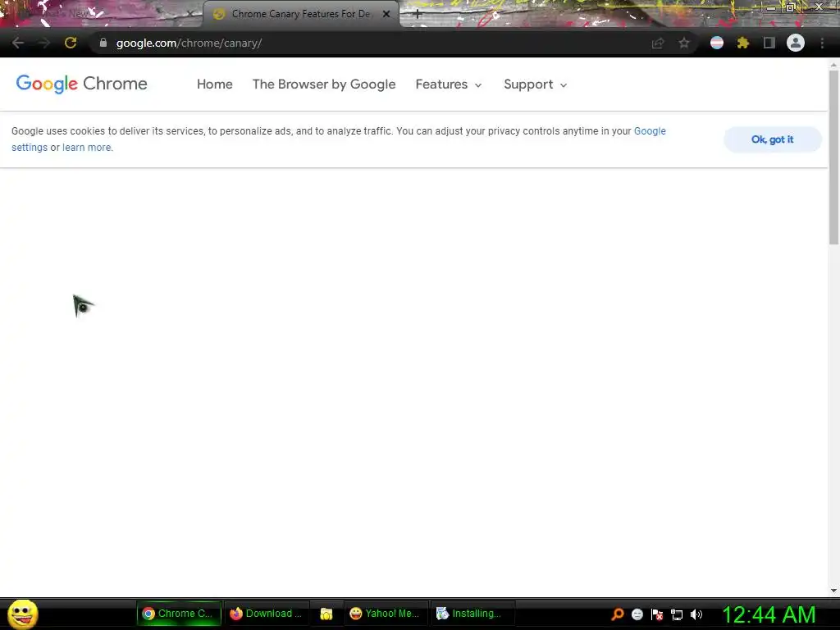Open the smiley face Start button

(22, 614)
